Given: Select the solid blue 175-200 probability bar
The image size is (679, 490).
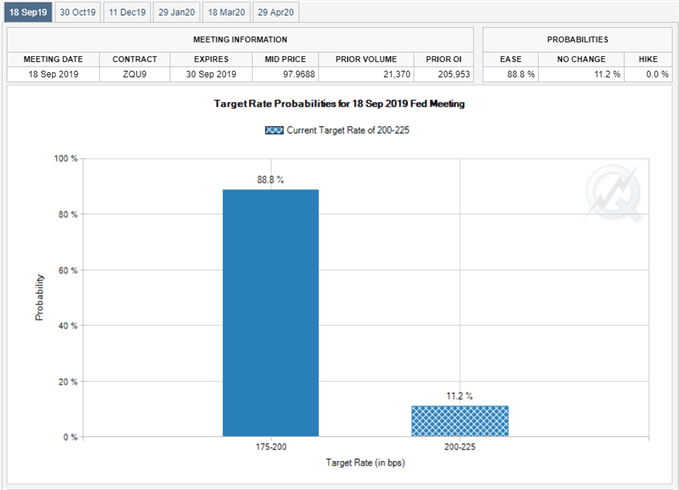Looking at the screenshot, I should [x=270, y=312].
